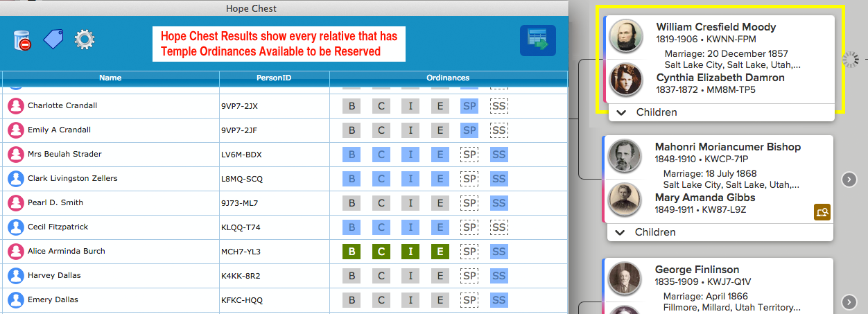Image resolution: width=868 pixels, height=314 pixels.
Task: Open Mahonri Moriancumer Bishop's portrait
Action: 625,156
